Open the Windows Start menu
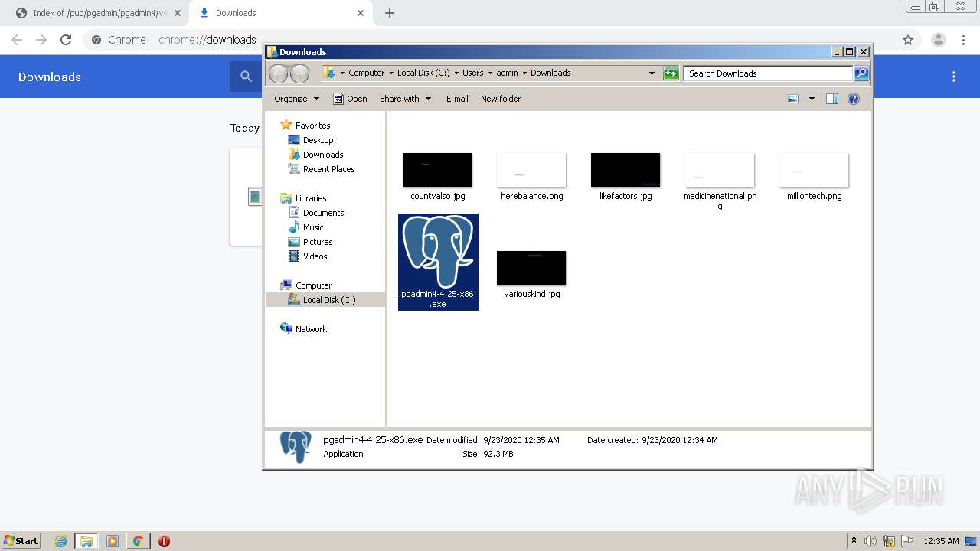Viewport: 980px width, 551px height. 21,540
